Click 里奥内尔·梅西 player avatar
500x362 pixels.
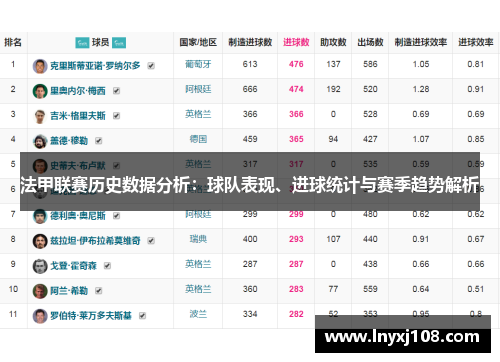click(x=40, y=91)
